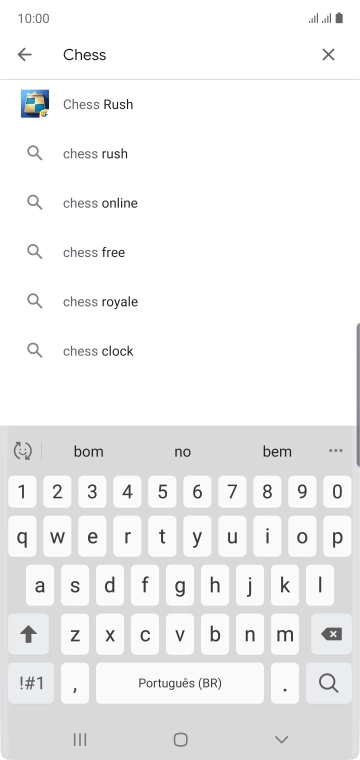Open the emoji/sticker keyboard icon

pyautogui.click(x=23, y=451)
